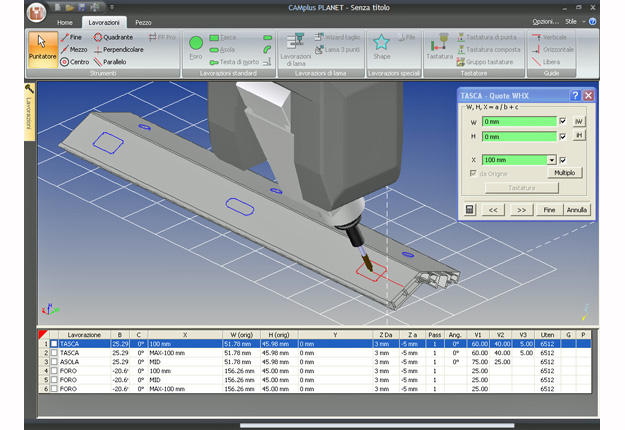This screenshot has height=430, width=625.
Task: Check row 3 ASOLA checkbox in table
Action: pyautogui.click(x=54, y=362)
